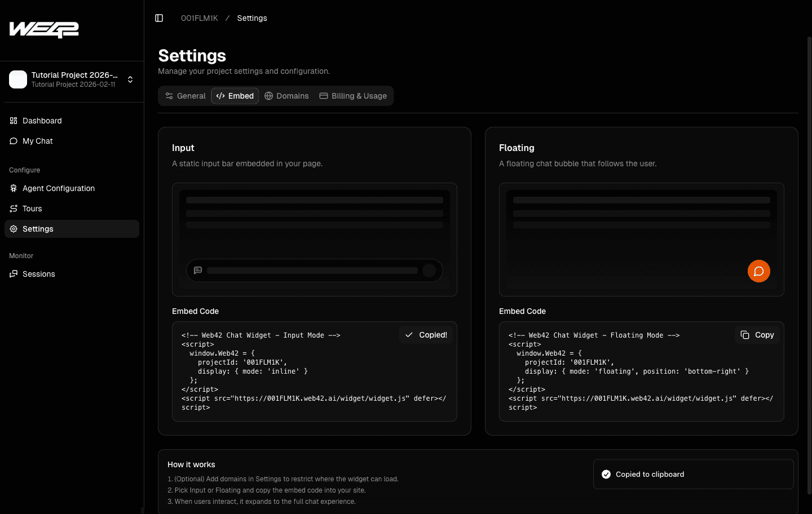
Task: Click the Embed tab code icon
Action: (x=220, y=95)
